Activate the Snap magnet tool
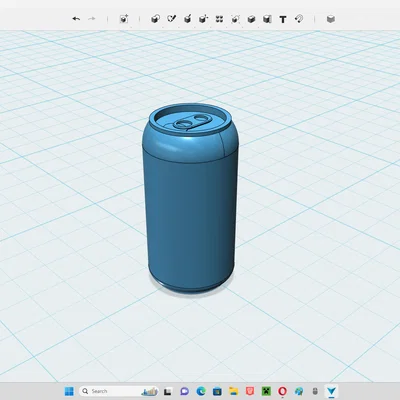 [x=299, y=19]
